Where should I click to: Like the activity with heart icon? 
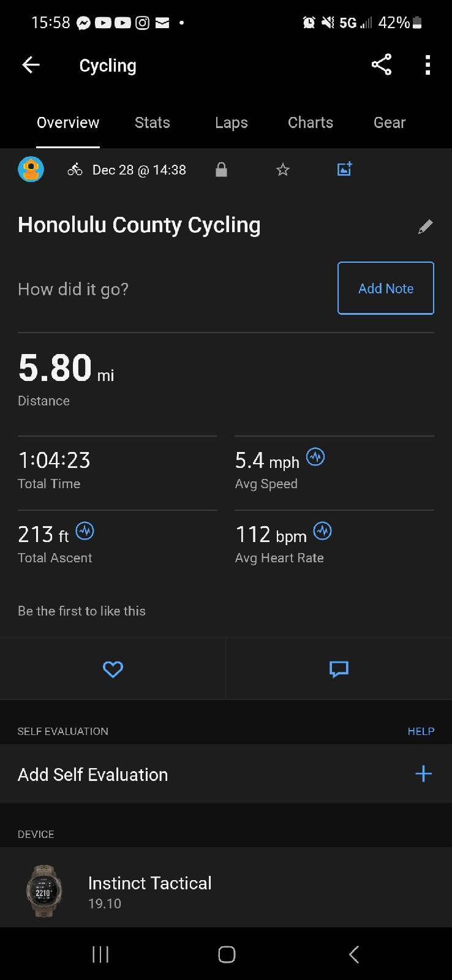click(113, 669)
